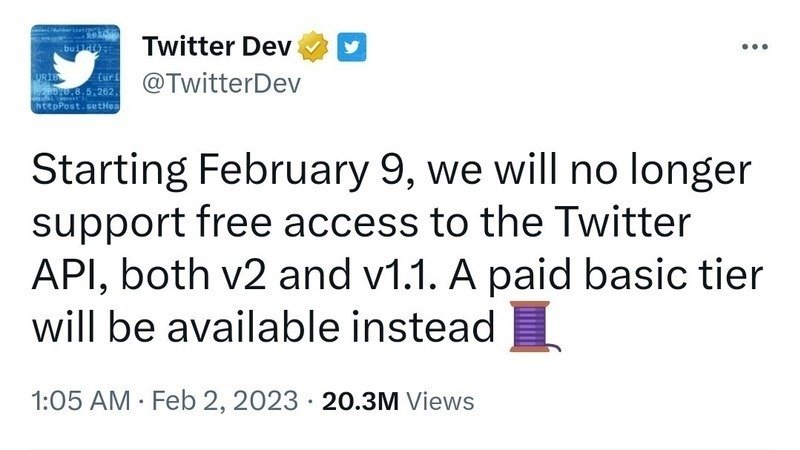The image size is (800, 450).
Task: Click the 20.3M view count number
Action: 358,401
